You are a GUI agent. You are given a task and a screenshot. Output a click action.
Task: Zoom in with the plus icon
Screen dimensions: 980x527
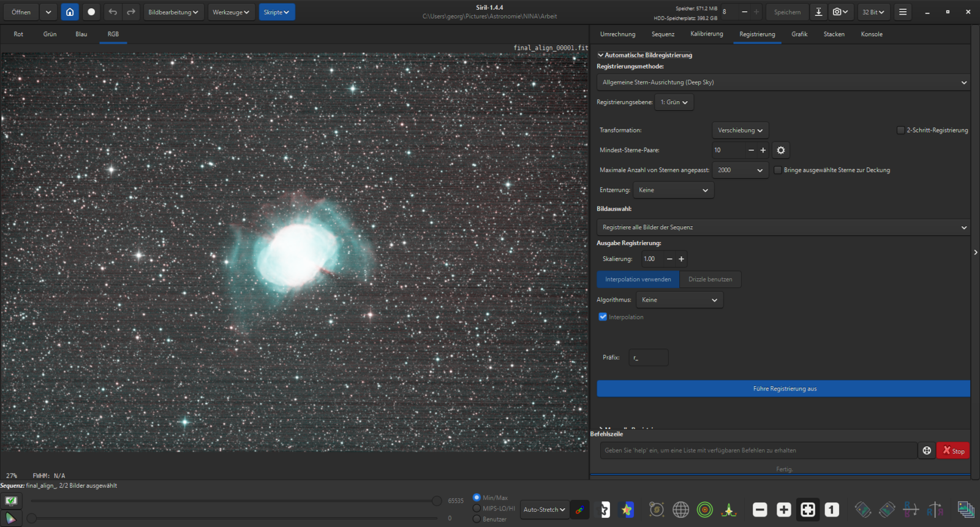(x=783, y=510)
